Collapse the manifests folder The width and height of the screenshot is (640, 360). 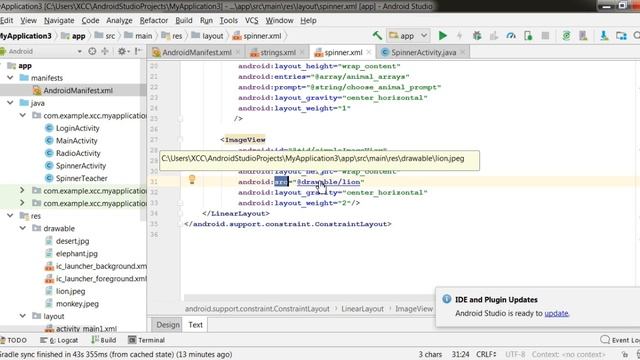pyautogui.click(x=10, y=78)
